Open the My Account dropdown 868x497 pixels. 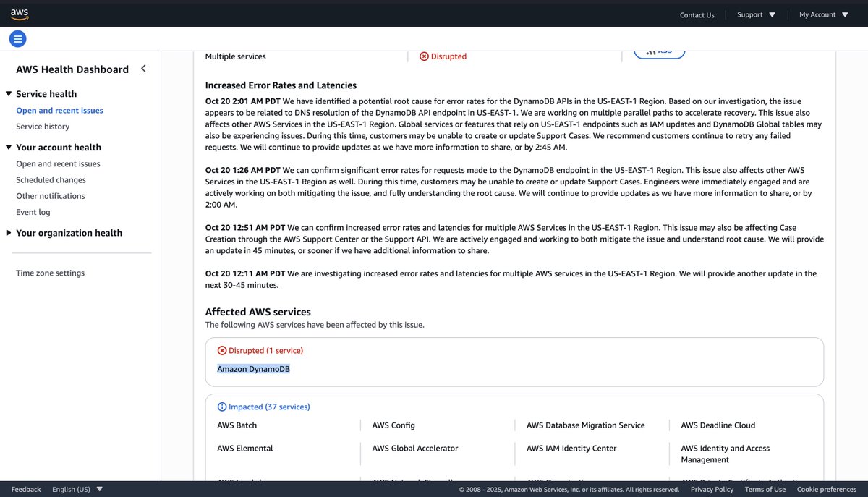tap(824, 14)
